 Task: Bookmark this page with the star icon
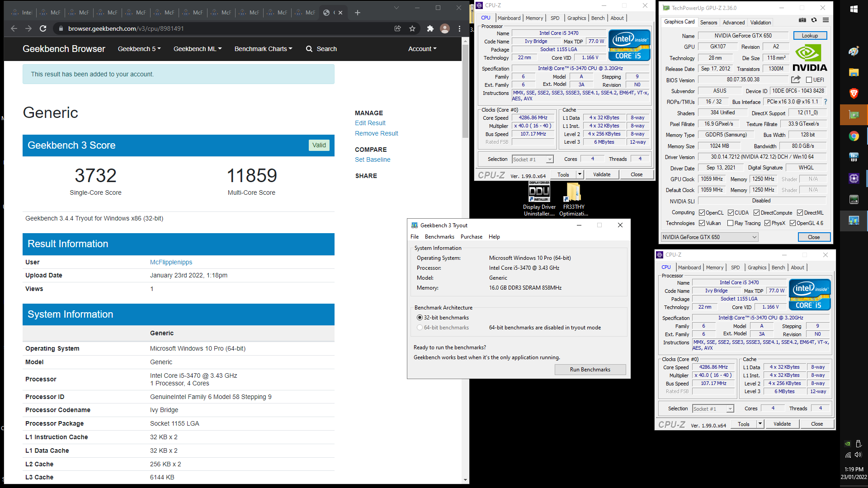[412, 28]
